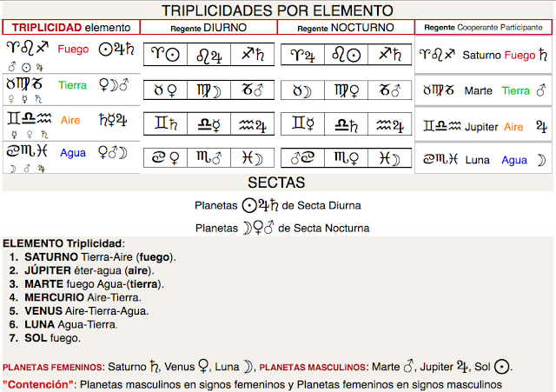Image resolution: width=556 pixels, height=392 pixels.
Task: Select the Mars glyph beside Marte Tierra
Action: (x=541, y=90)
